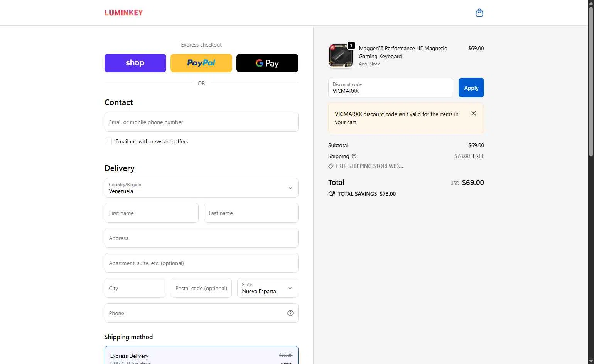Click the Last name field
This screenshot has height=364, width=594.
point(251,213)
